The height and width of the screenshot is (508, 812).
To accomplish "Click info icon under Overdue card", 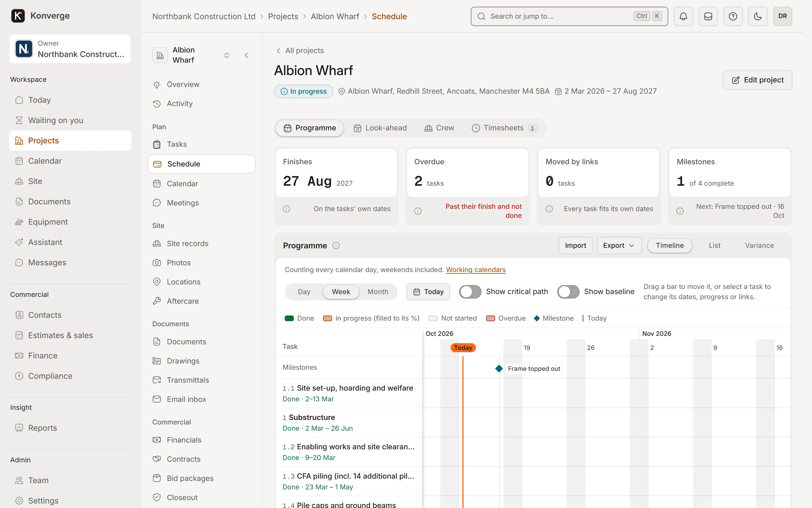I will click(417, 211).
